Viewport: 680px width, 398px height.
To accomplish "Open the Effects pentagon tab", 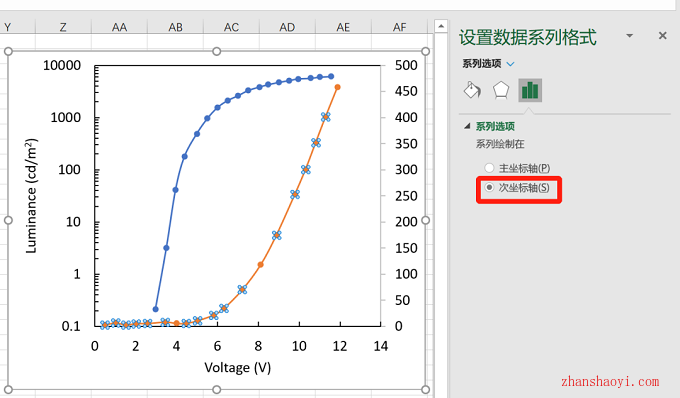I will click(x=501, y=90).
